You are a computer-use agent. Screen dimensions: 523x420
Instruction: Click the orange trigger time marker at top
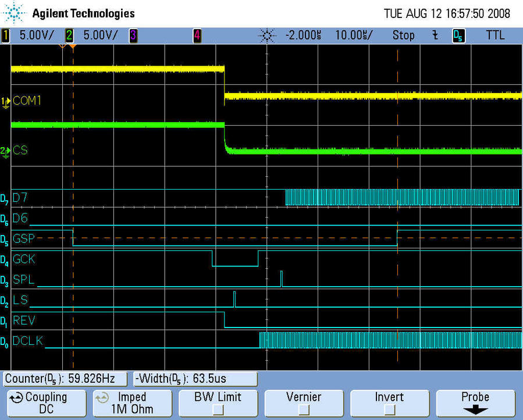pyautogui.click(x=73, y=46)
